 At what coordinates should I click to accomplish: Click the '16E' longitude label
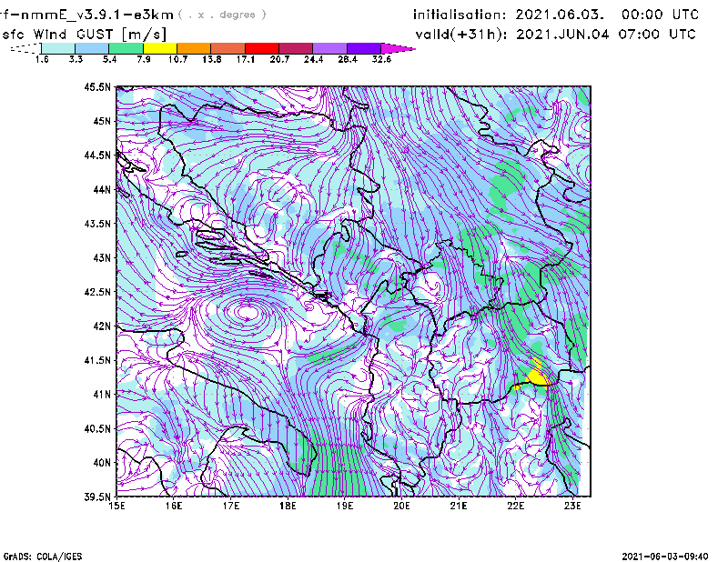(174, 506)
